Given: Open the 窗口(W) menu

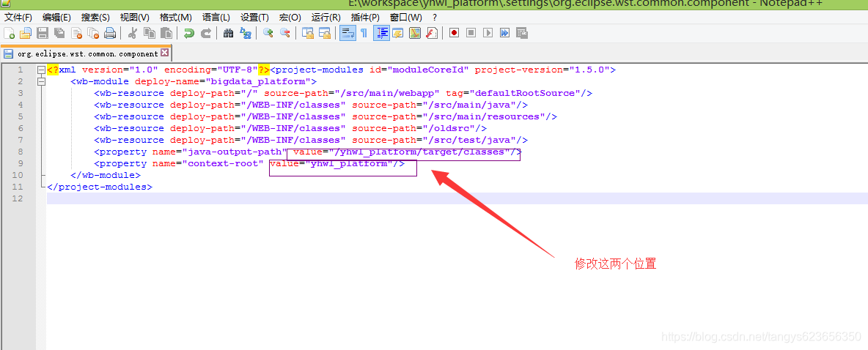Looking at the screenshot, I should [x=405, y=17].
